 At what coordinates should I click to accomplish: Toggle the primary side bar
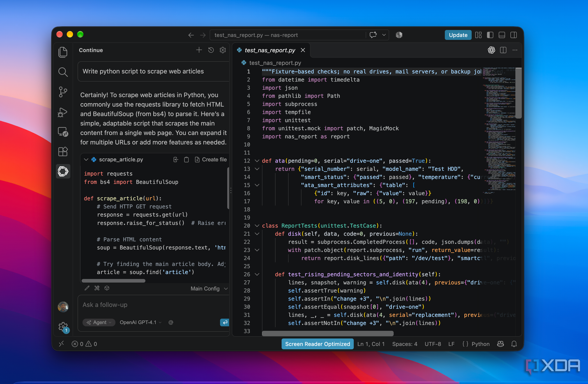(x=490, y=35)
